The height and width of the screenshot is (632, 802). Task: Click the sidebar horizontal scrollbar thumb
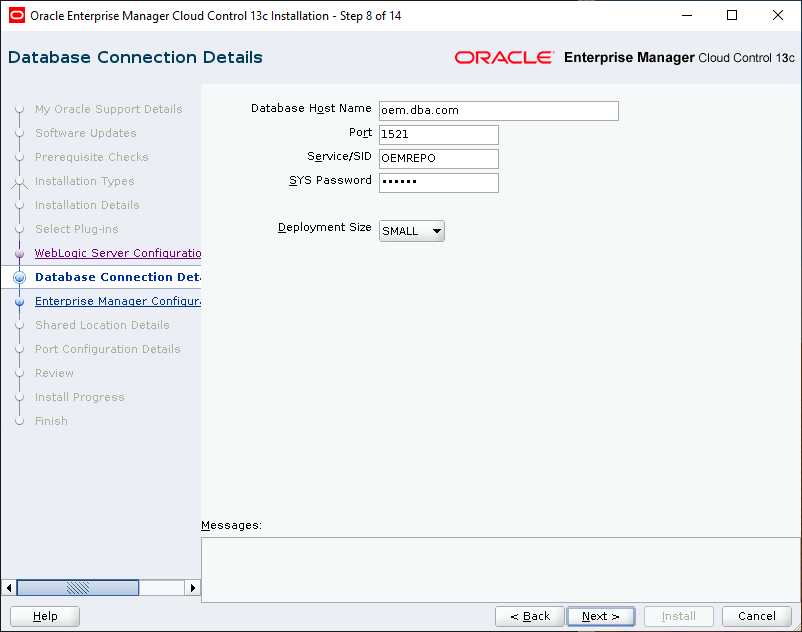click(x=78, y=588)
